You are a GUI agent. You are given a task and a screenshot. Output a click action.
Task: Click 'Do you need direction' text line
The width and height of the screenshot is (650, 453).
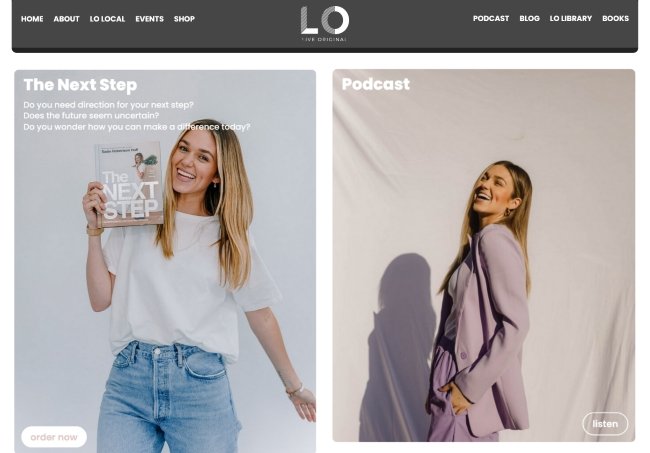point(108,105)
